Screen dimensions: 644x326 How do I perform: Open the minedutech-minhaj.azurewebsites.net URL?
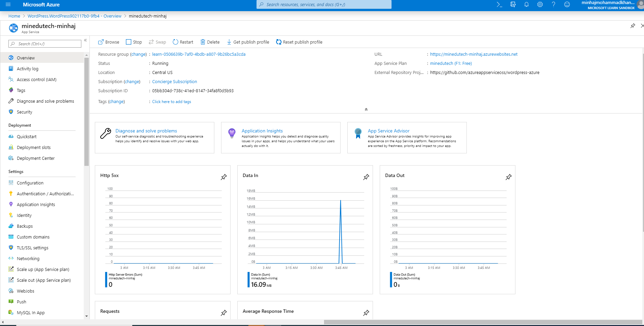coord(474,54)
